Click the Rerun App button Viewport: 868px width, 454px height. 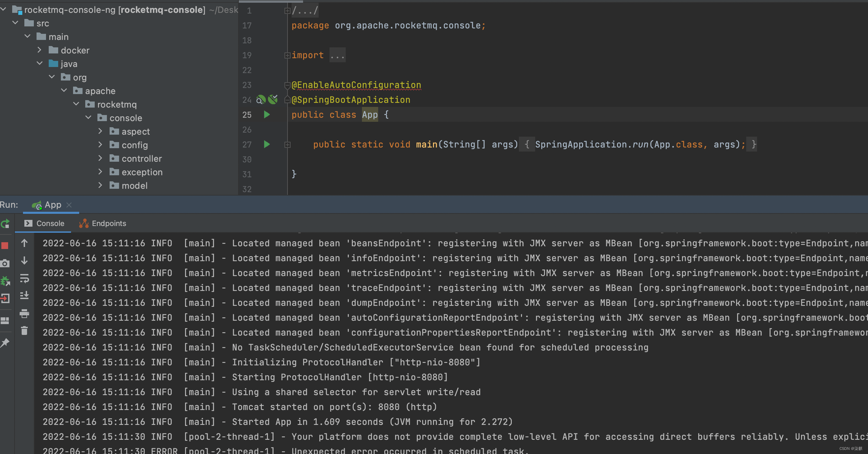coord(5,224)
